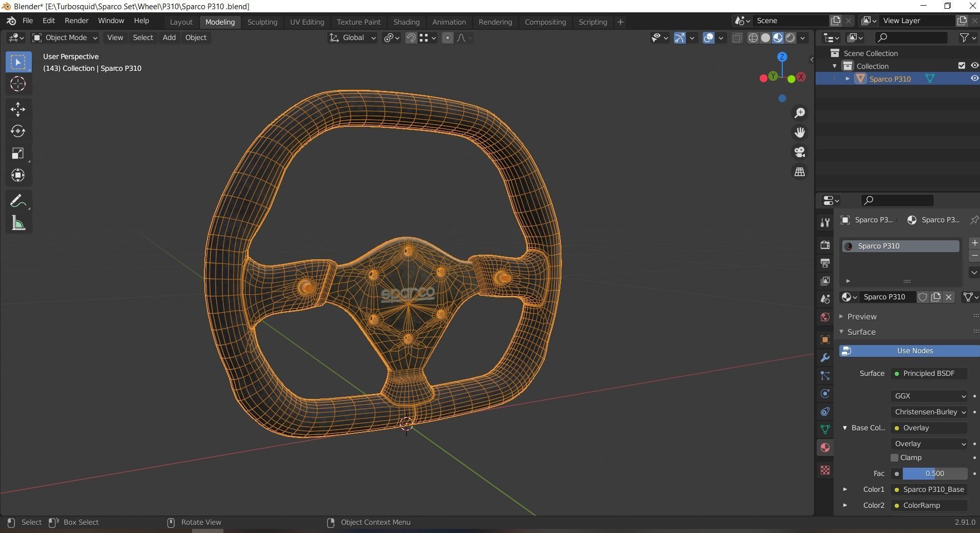The image size is (980, 533).
Task: Switch to the UV Editing workspace tab
Action: click(307, 22)
